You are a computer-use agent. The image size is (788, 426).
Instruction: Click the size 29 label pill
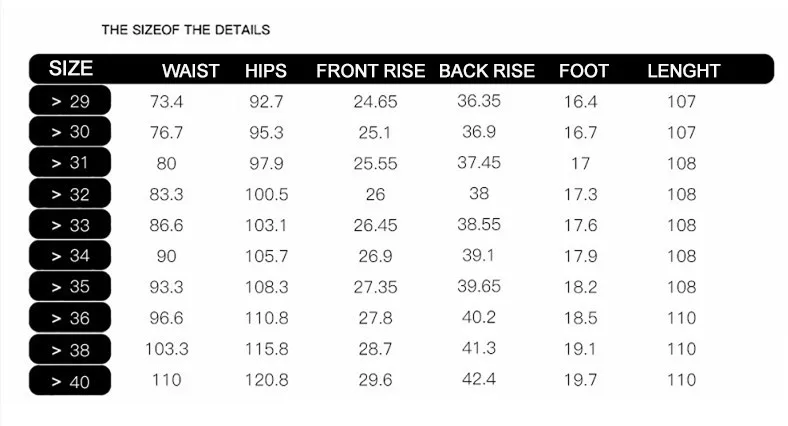point(70,101)
